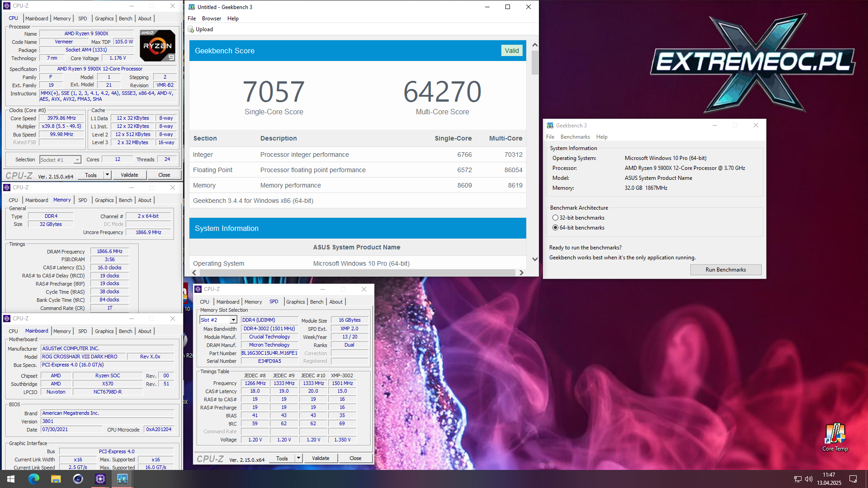Viewport: 868px width, 488px height.
Task: Open File menu in small Geekbench 3 window
Action: coord(550,137)
